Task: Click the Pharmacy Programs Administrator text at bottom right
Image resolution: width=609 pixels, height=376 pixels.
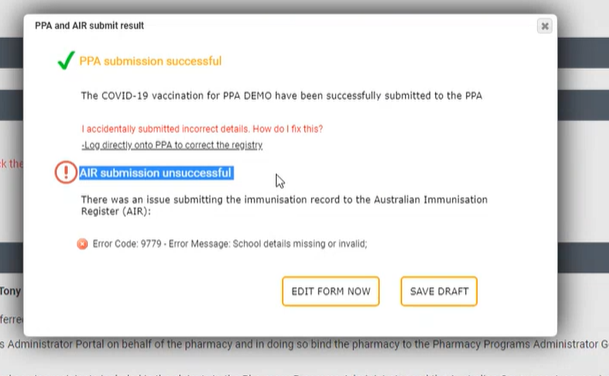Action: tap(520, 345)
